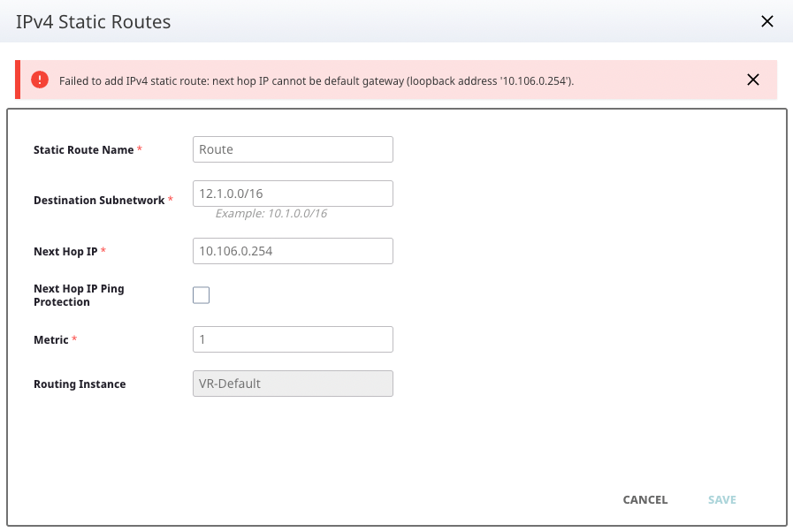This screenshot has width=793, height=532.
Task: Dismiss the failed static route error banner
Action: 752,80
